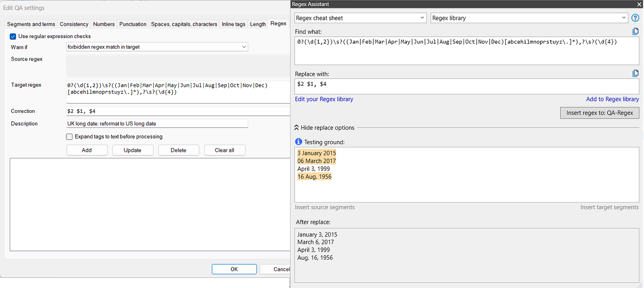Toggle Use regular expression checks
This screenshot has height=288, width=644.
[13, 36]
